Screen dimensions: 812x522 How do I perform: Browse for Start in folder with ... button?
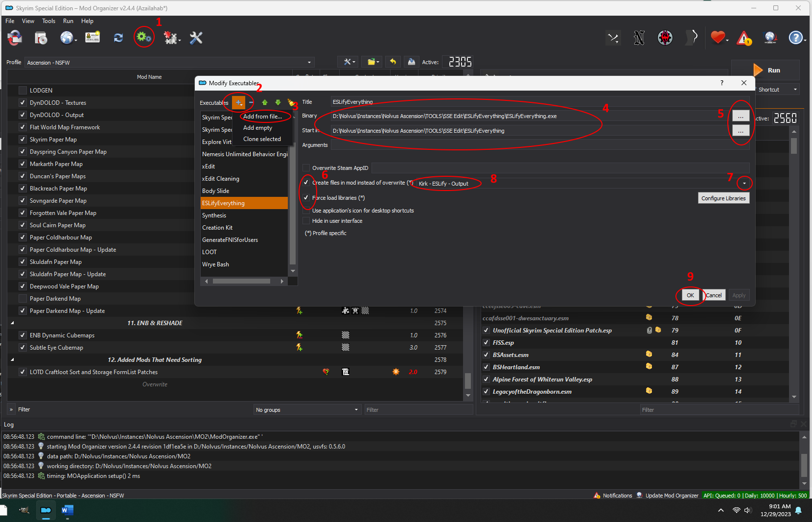[741, 131]
